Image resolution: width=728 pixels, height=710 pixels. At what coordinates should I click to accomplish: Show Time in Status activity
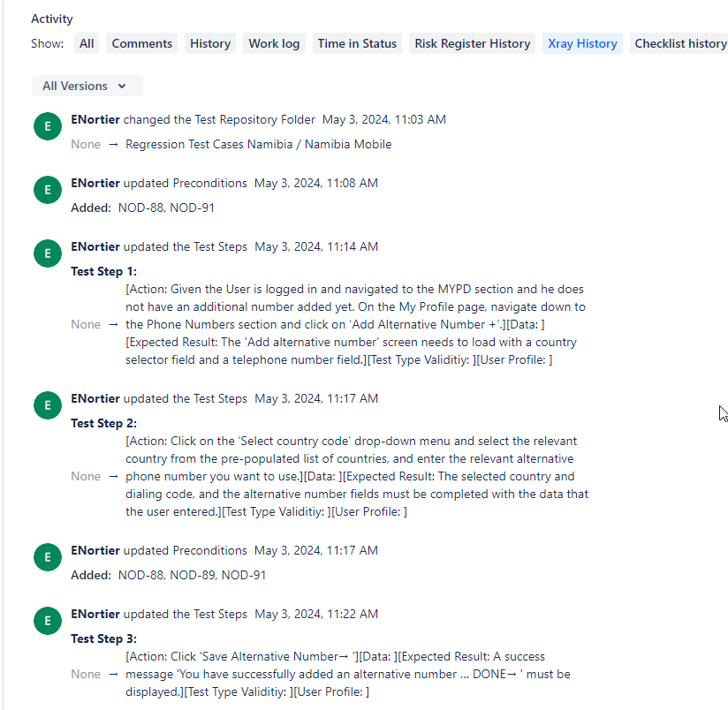coord(357,42)
